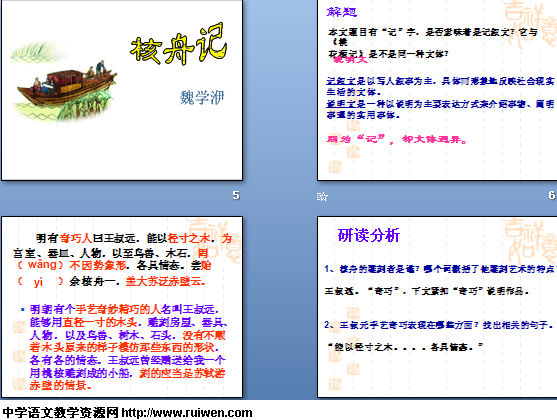Select the 核舟记 title slide thumbnail
This screenshot has height=420, width=557.
click(x=122, y=90)
